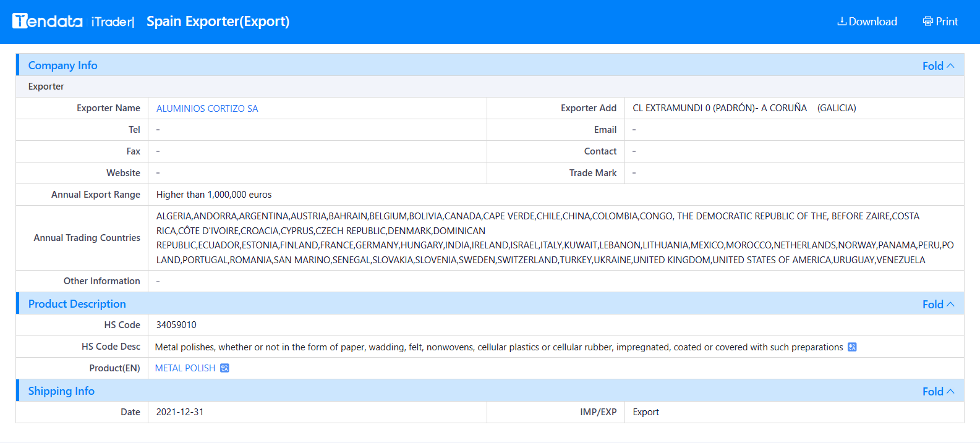Image resolution: width=980 pixels, height=443 pixels.
Task: Click Higher than 1,000,000 euros value
Action: pos(214,195)
